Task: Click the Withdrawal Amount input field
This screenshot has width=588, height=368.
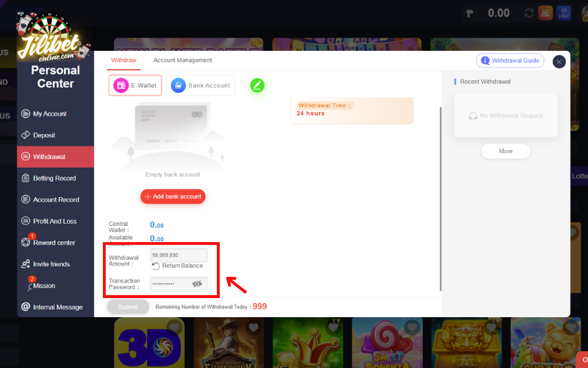Action: pos(179,255)
